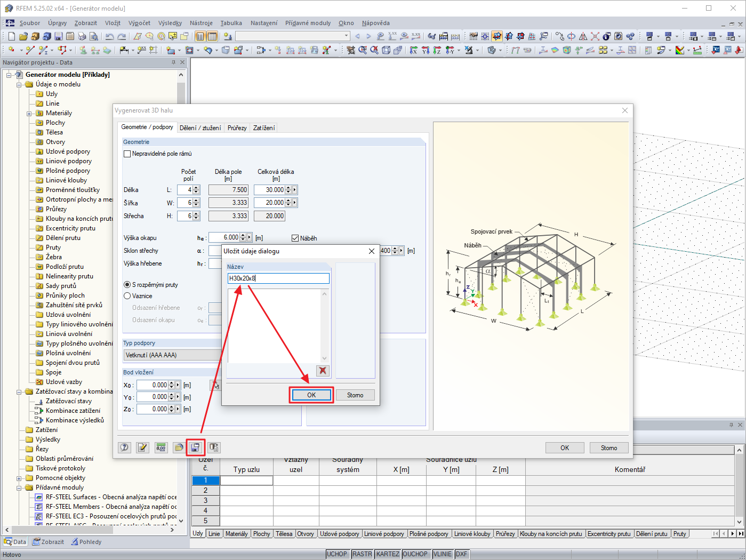Click the undo arrow icon
746x560 pixels.
(109, 36)
